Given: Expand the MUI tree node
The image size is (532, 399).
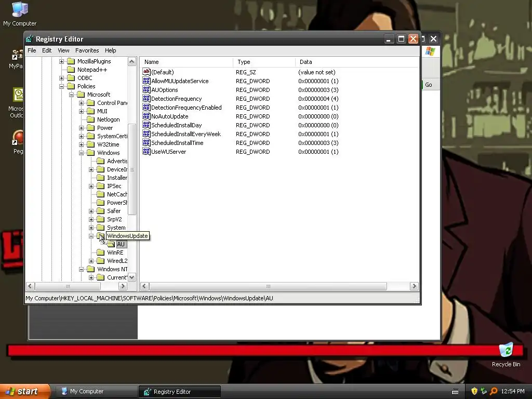Looking at the screenshot, I should [x=81, y=111].
